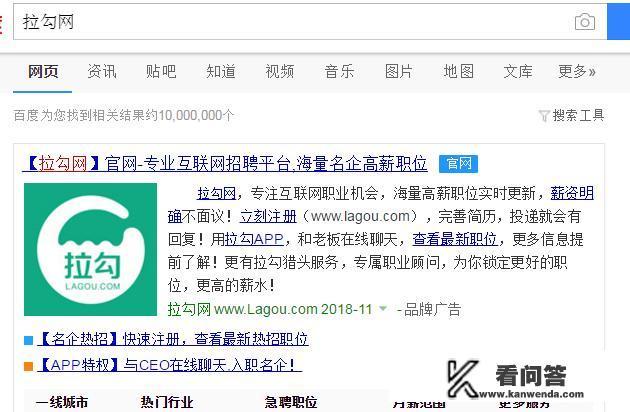
Task: Click the blue square bullet before 名企热招
Action: click(x=28, y=340)
